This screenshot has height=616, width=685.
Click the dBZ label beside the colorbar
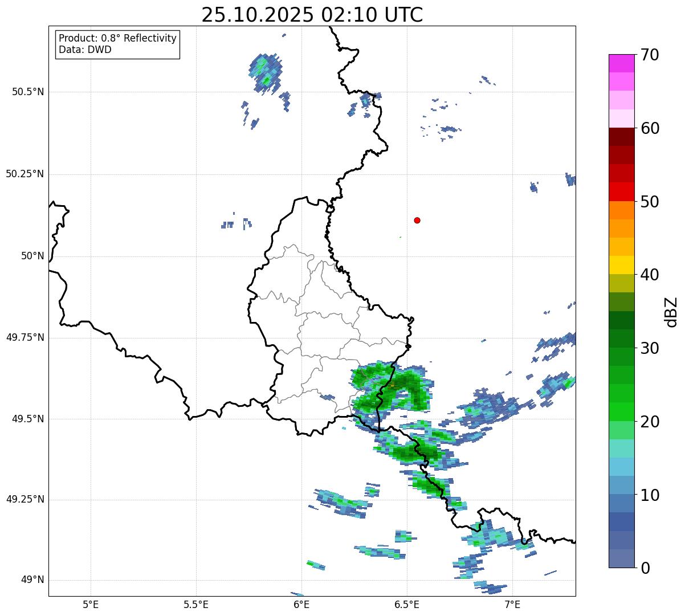pyautogui.click(x=671, y=312)
